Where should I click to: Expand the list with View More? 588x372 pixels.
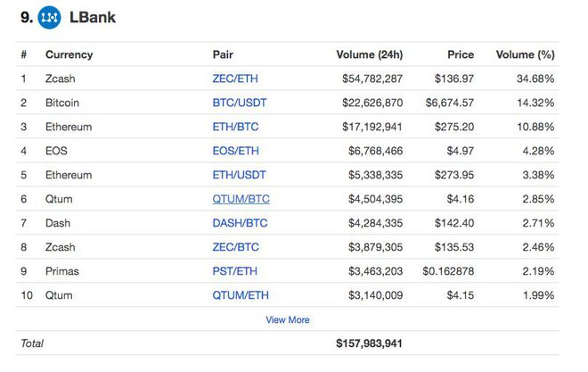click(288, 320)
